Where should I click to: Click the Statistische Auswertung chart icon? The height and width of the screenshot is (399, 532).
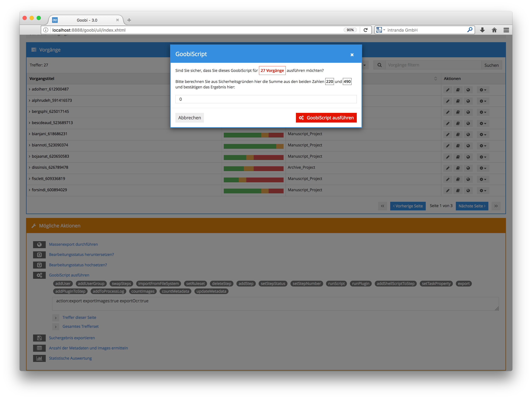pyautogui.click(x=39, y=358)
